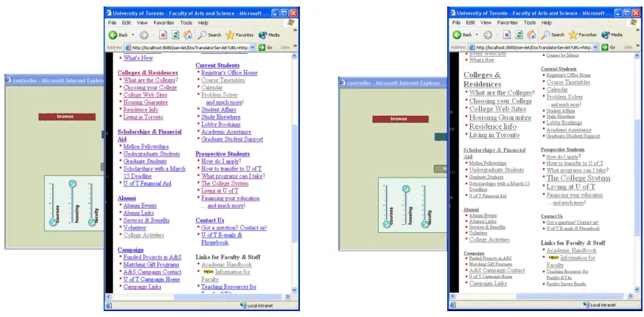This screenshot has height=317, width=644.
Task: Click address URL field in right browser window
Action: [533, 47]
